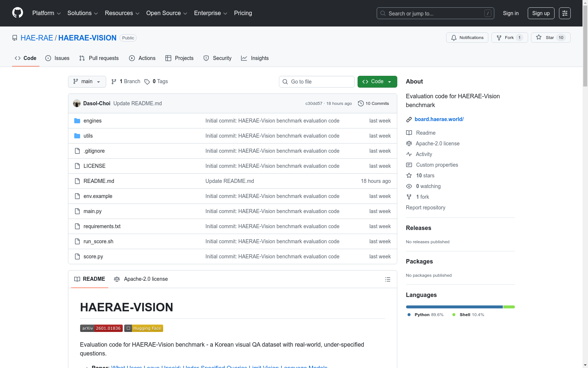Expand the Open Source menu
The width and height of the screenshot is (588, 368).
[x=167, y=13]
